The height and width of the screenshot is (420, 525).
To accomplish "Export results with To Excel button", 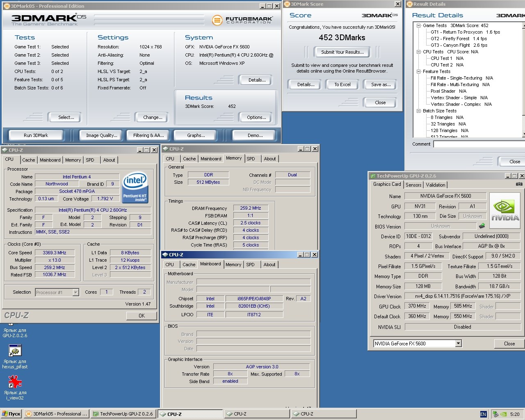I will point(342,84).
